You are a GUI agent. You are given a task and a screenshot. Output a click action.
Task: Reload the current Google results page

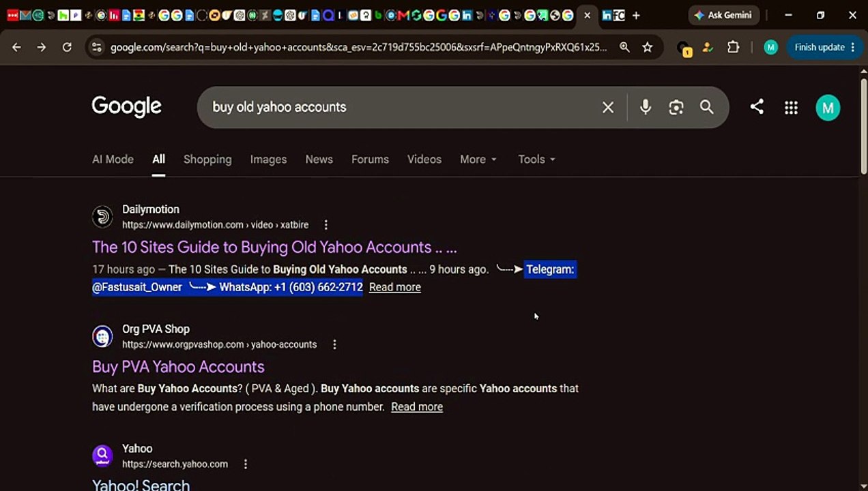pyautogui.click(x=67, y=47)
